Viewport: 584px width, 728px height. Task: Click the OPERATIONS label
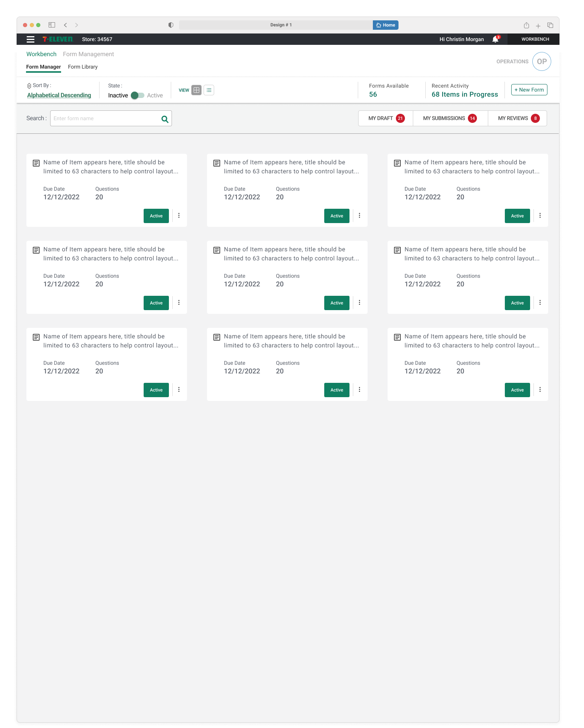tap(512, 61)
